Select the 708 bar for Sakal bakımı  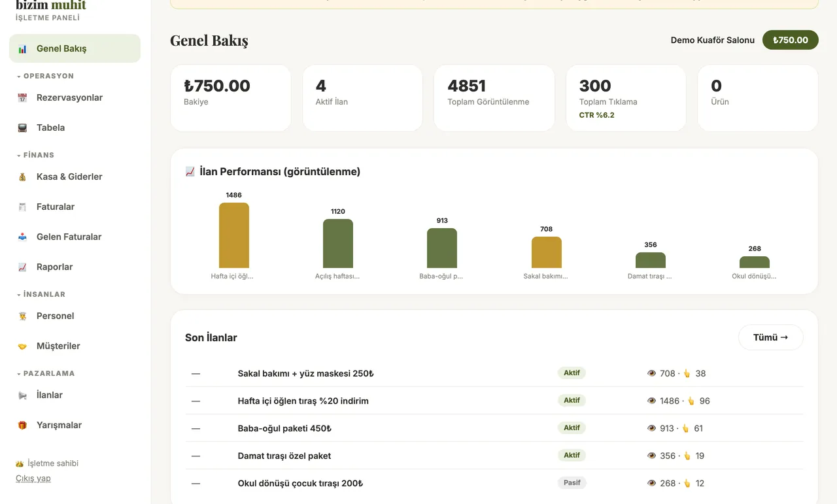point(547,252)
